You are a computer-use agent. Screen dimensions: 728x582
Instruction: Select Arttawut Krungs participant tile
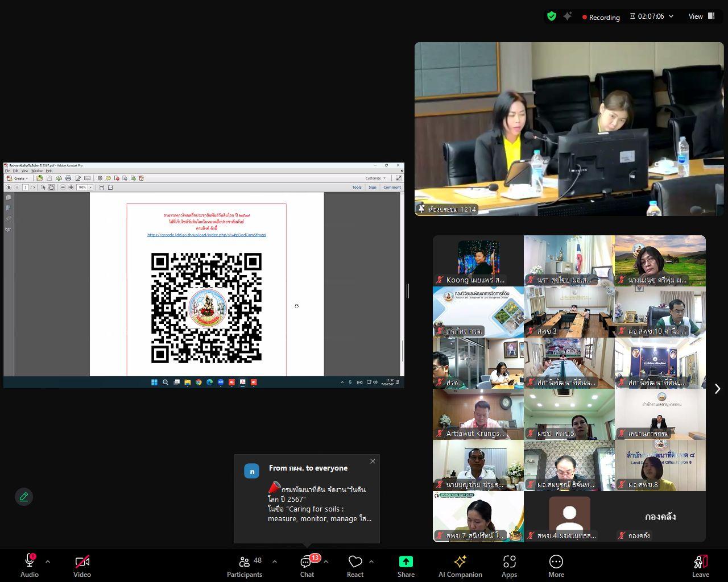click(478, 414)
